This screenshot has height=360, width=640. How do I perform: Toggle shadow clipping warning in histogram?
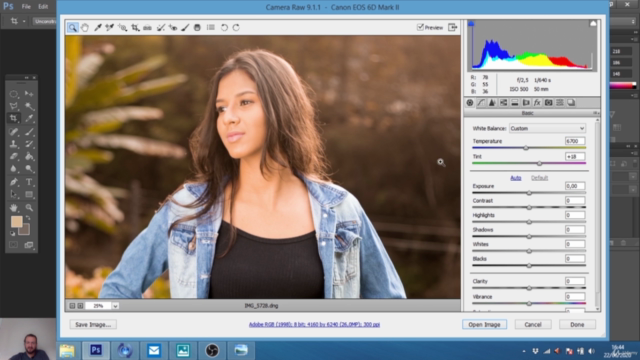tap(471, 24)
